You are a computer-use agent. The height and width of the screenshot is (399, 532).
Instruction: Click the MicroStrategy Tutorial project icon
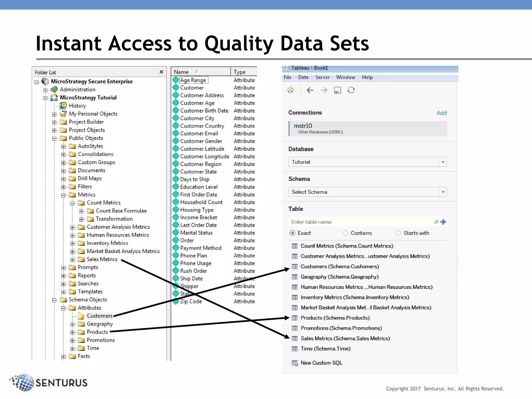54,98
